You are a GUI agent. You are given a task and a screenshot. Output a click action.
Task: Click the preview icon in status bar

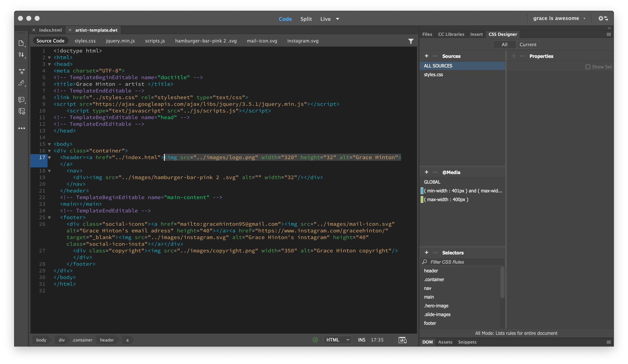pyautogui.click(x=402, y=340)
